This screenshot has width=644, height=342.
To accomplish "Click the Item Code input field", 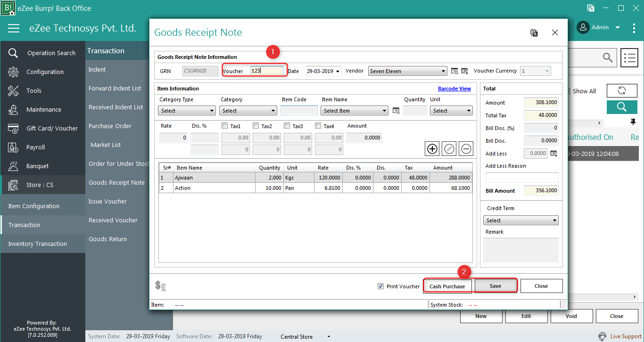I will [299, 111].
